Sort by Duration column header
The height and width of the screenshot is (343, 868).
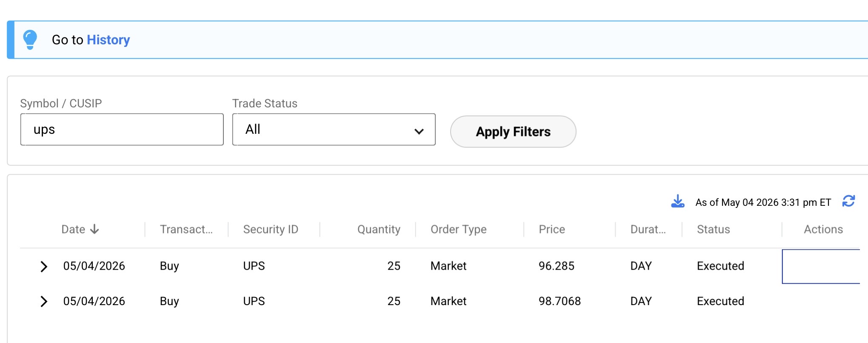tap(648, 229)
